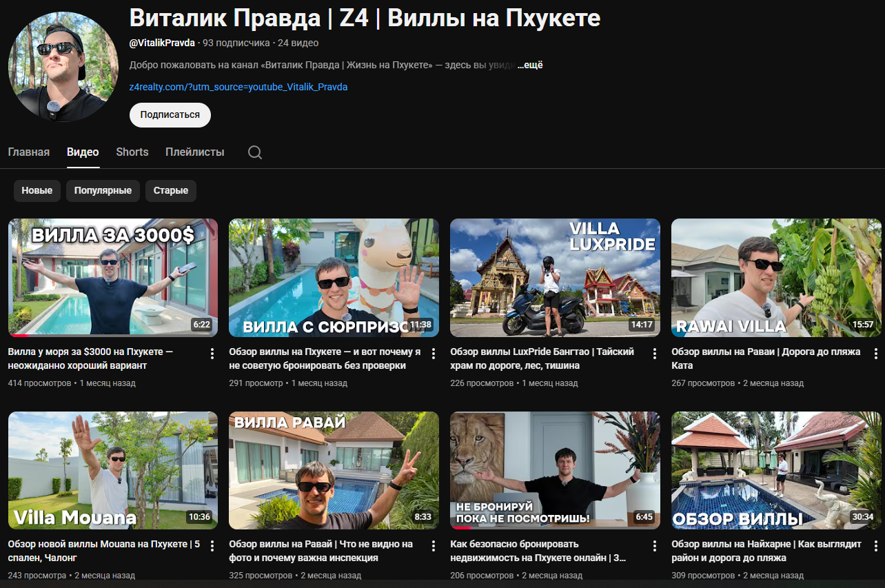The image size is (885, 588).
Task: Open the z4realty.com channel link
Action: (x=238, y=88)
